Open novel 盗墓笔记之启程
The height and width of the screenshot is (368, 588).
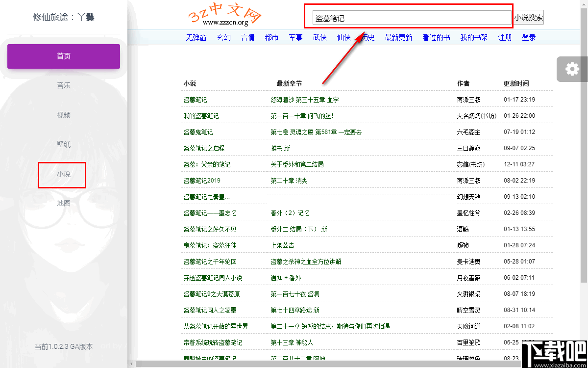click(204, 148)
